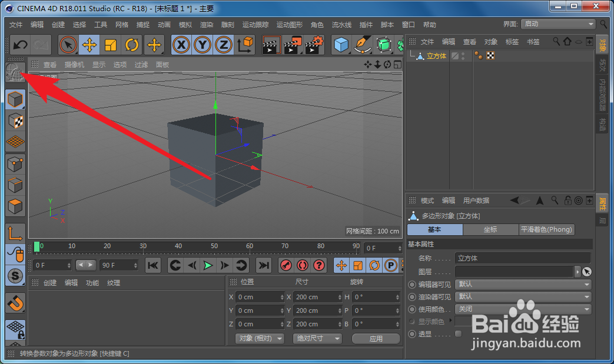Render to Picture Viewer
The height and width of the screenshot is (364, 614).
click(293, 45)
